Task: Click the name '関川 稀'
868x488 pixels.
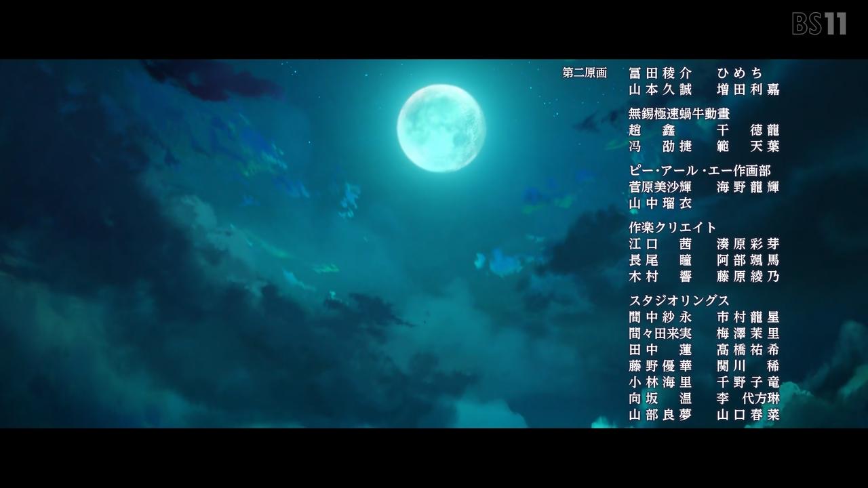Action: point(748,366)
